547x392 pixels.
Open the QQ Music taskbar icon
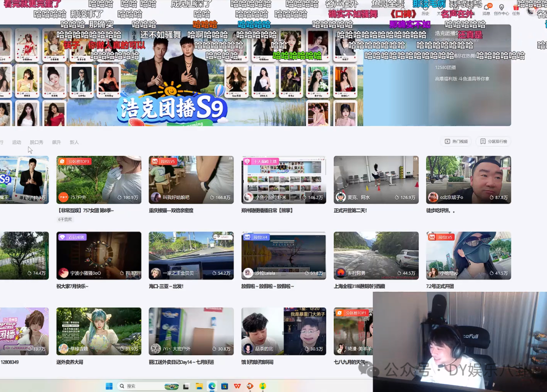263,386
